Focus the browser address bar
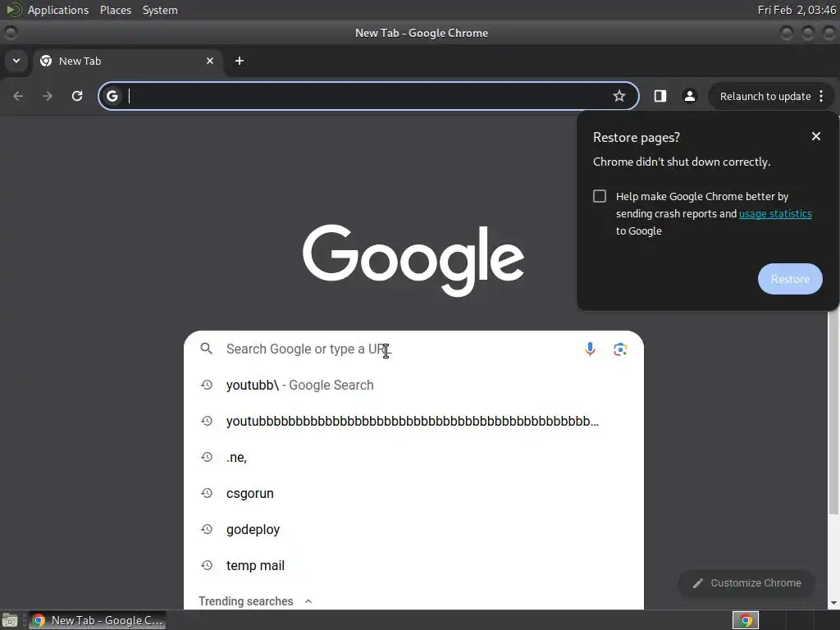The height and width of the screenshot is (630, 840). click(x=368, y=96)
